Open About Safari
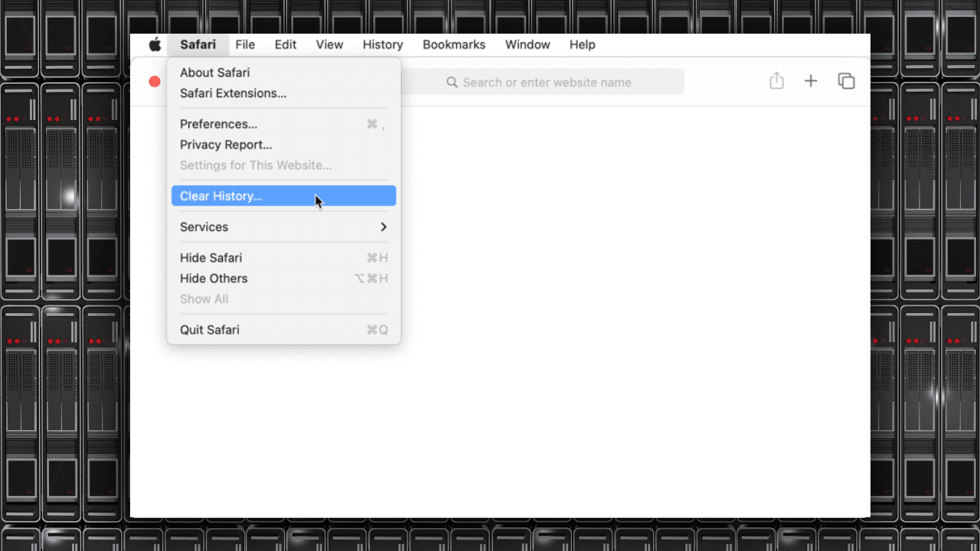 215,72
